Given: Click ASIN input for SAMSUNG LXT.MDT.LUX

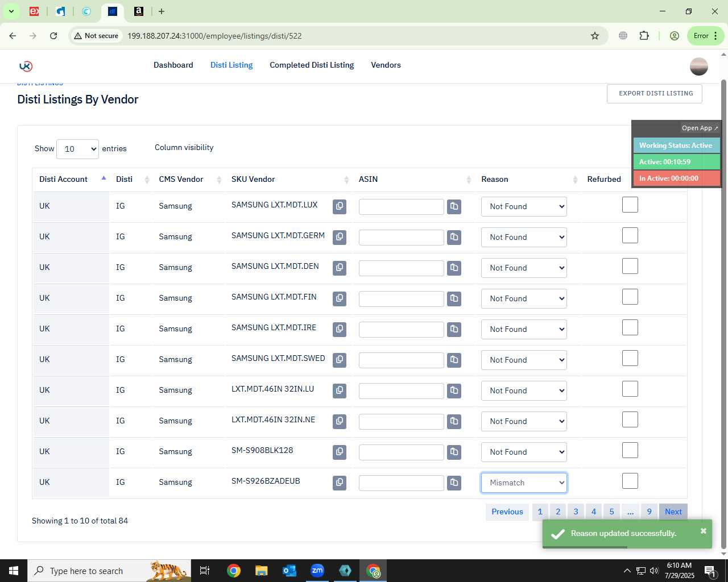Looking at the screenshot, I should [x=401, y=207].
